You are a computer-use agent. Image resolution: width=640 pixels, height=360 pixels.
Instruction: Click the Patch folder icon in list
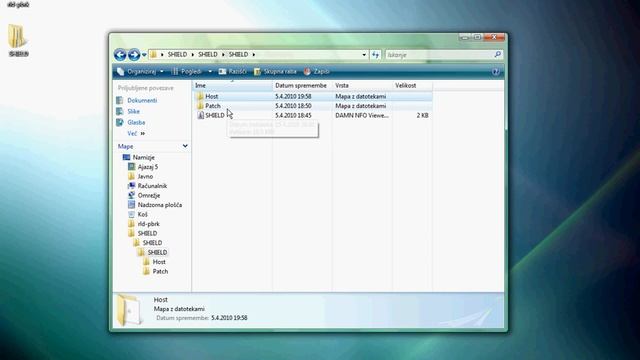(x=200, y=106)
